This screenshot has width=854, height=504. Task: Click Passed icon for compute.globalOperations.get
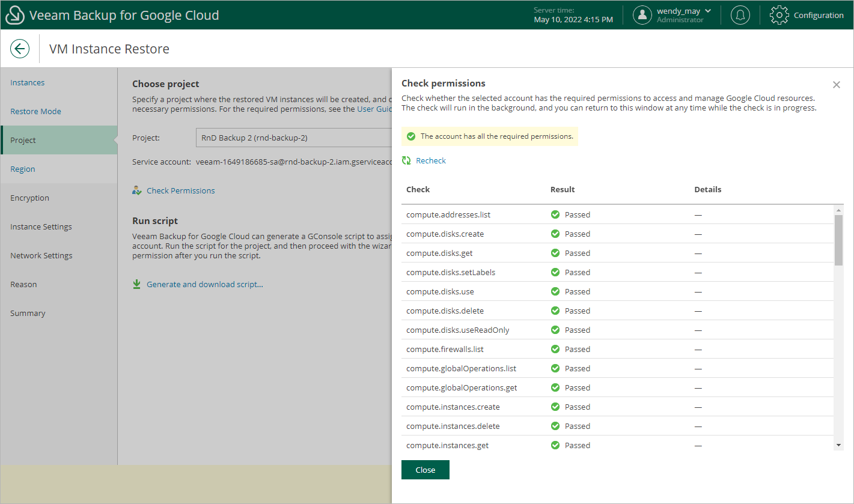pyautogui.click(x=555, y=387)
